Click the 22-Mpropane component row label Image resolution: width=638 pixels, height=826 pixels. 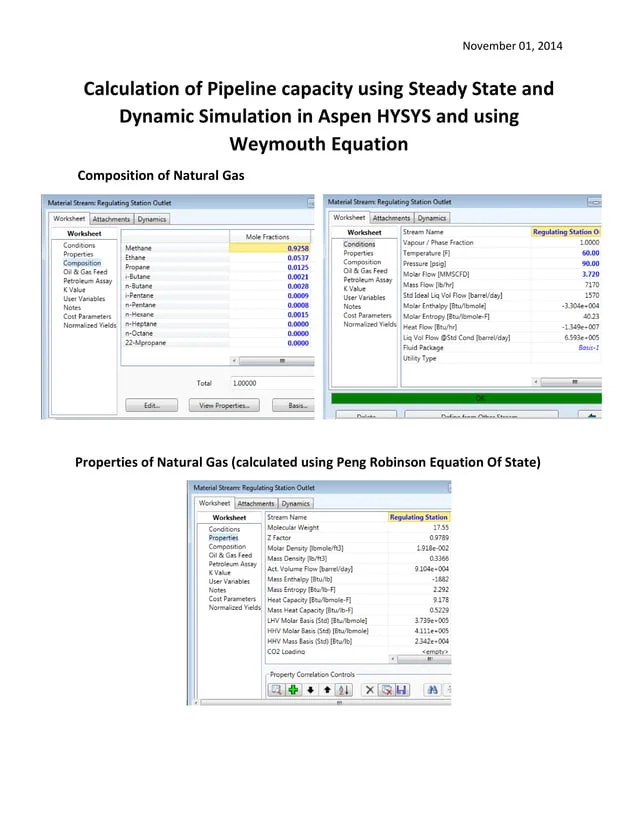[x=145, y=343]
